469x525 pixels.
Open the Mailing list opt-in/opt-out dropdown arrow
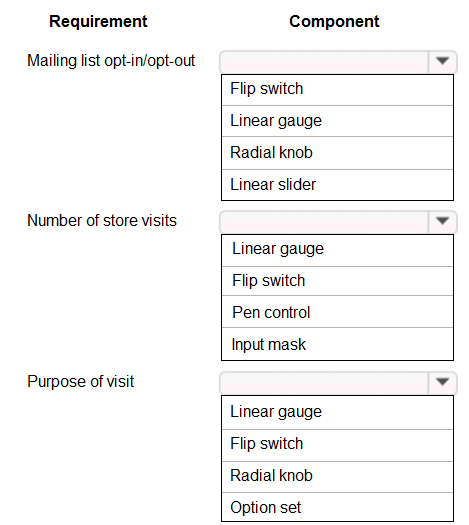pos(442,62)
